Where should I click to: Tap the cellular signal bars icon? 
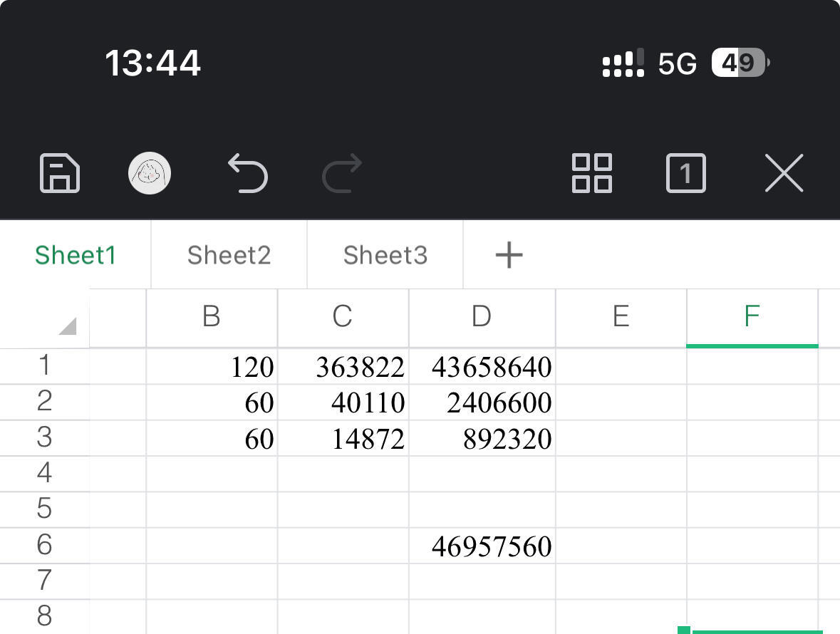[623, 63]
